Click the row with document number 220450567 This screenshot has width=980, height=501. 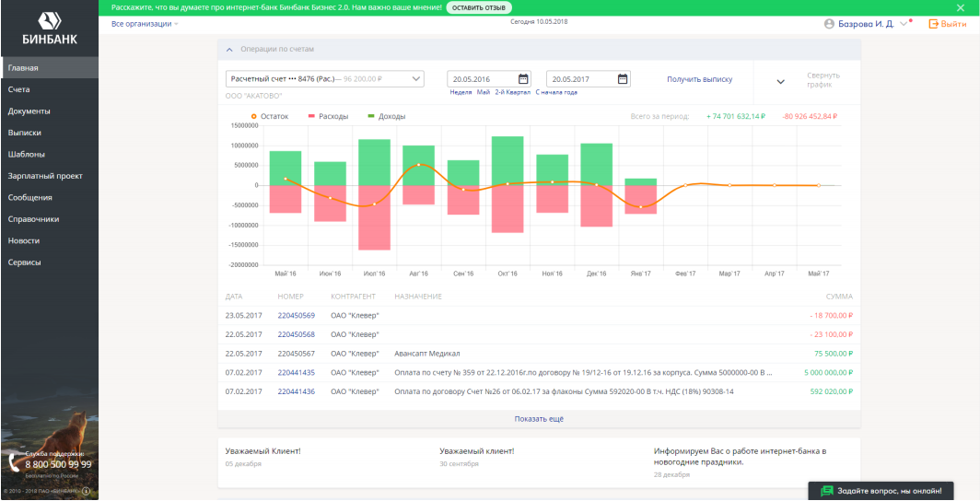tap(539, 354)
